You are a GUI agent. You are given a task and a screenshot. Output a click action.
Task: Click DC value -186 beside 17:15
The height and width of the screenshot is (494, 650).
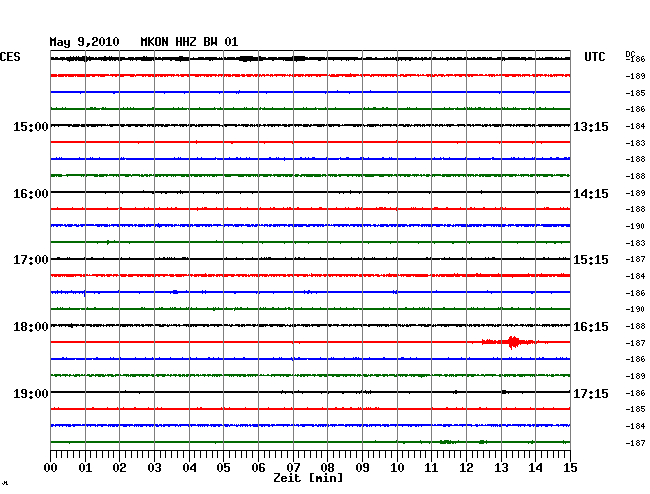coord(635,393)
